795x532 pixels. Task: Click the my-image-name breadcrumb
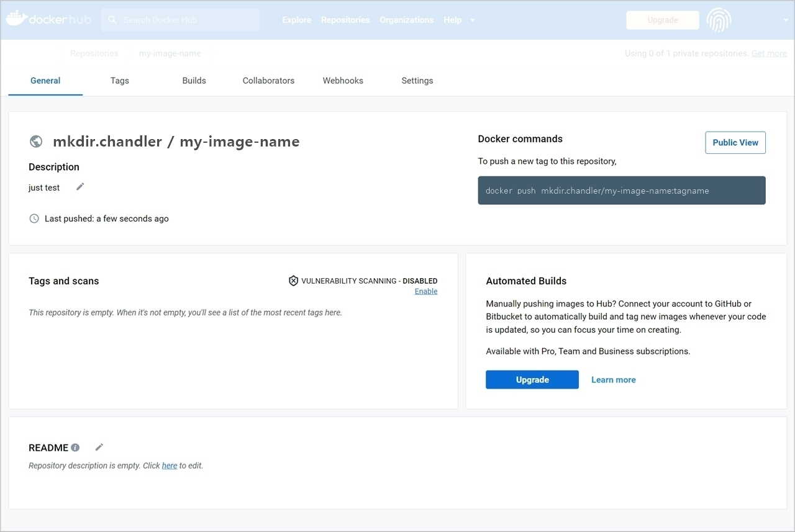coord(170,53)
